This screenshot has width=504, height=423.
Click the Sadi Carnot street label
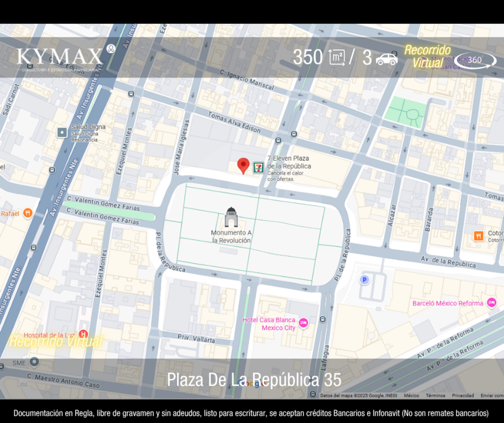(11, 99)
